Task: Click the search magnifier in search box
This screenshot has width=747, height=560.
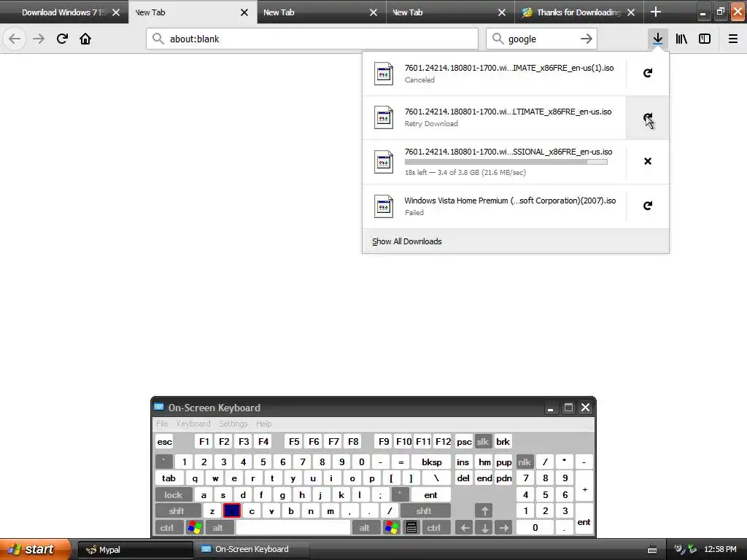Action: point(498,39)
